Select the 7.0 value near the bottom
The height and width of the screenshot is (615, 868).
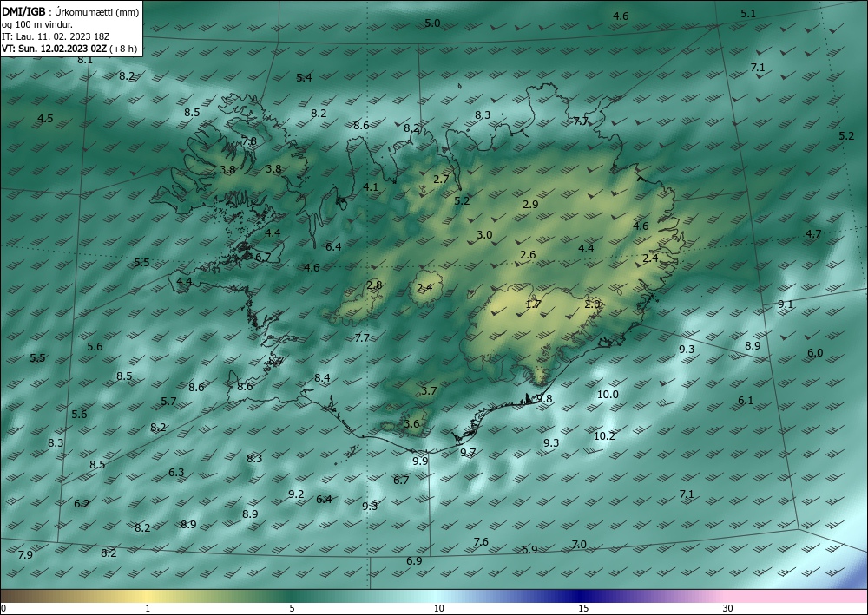point(578,545)
